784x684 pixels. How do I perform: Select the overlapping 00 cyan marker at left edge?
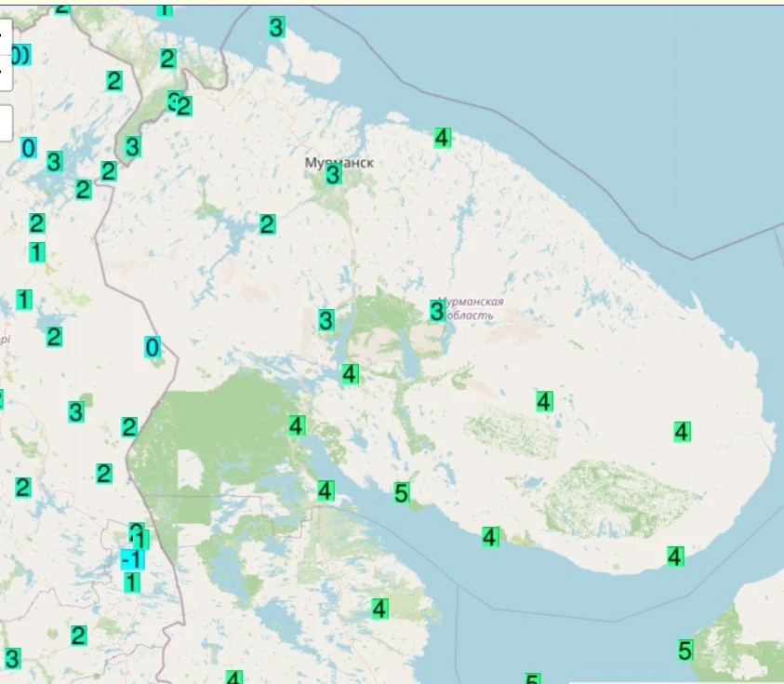20,55
